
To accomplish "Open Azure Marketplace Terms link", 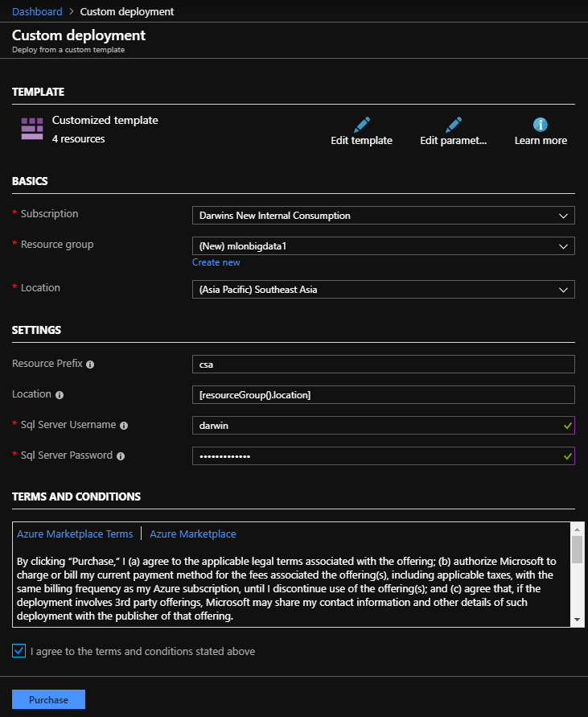I will 75,534.
